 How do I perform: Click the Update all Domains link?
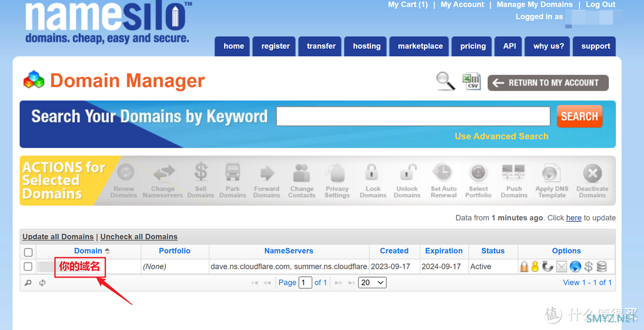click(x=58, y=237)
